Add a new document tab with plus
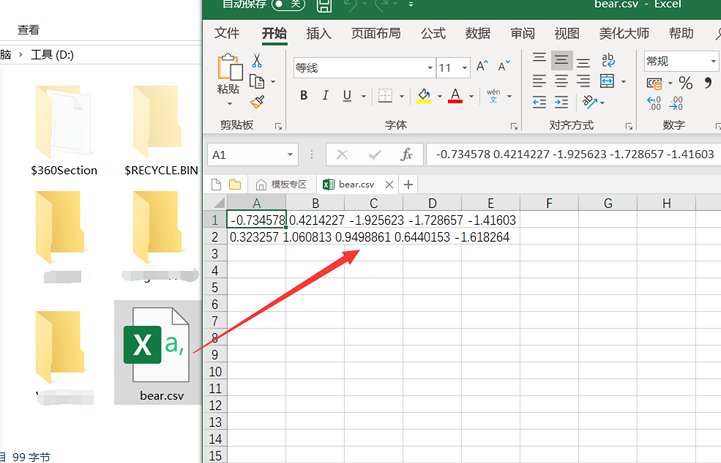This screenshot has width=721, height=463. [x=408, y=184]
